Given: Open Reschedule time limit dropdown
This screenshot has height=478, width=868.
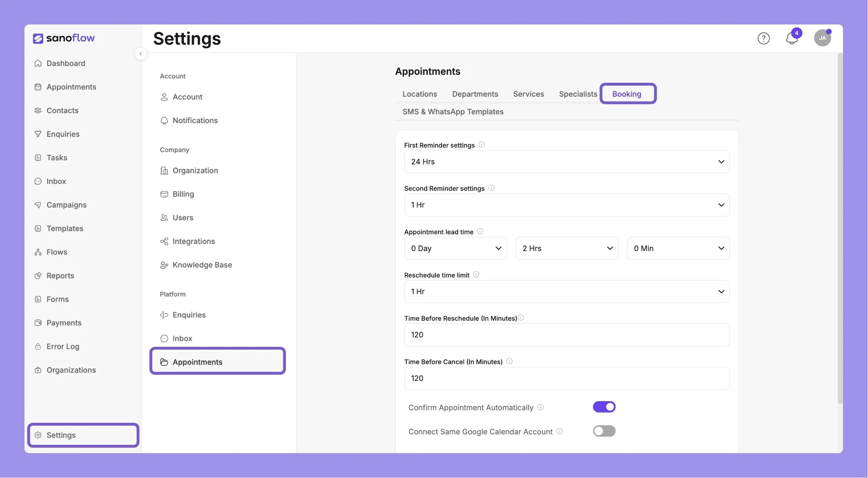Looking at the screenshot, I should (567, 292).
